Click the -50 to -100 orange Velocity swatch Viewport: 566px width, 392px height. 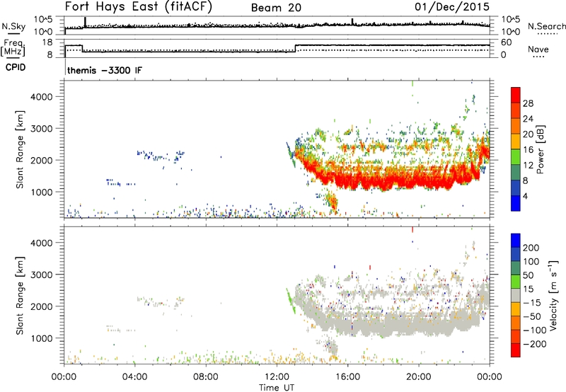coord(516,323)
